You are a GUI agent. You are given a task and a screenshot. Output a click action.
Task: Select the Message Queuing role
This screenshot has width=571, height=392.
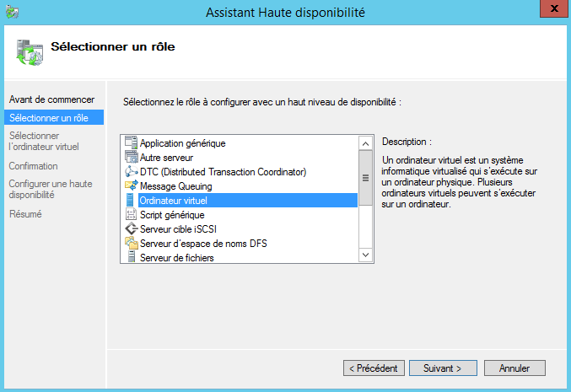(175, 186)
